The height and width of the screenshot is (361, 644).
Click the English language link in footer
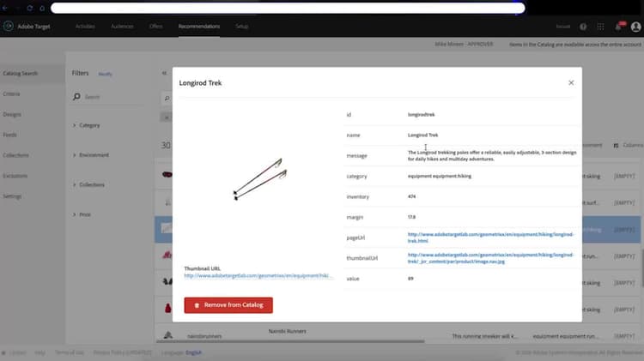click(x=193, y=352)
